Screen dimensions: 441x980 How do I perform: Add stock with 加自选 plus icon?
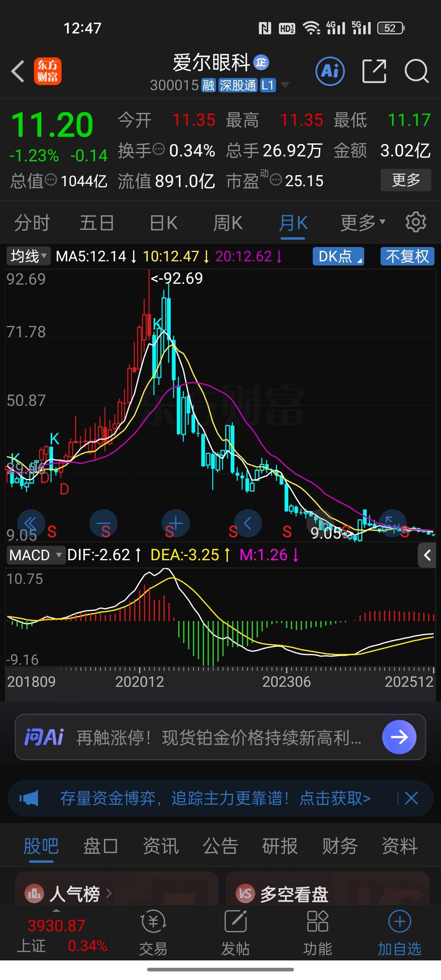click(x=399, y=933)
